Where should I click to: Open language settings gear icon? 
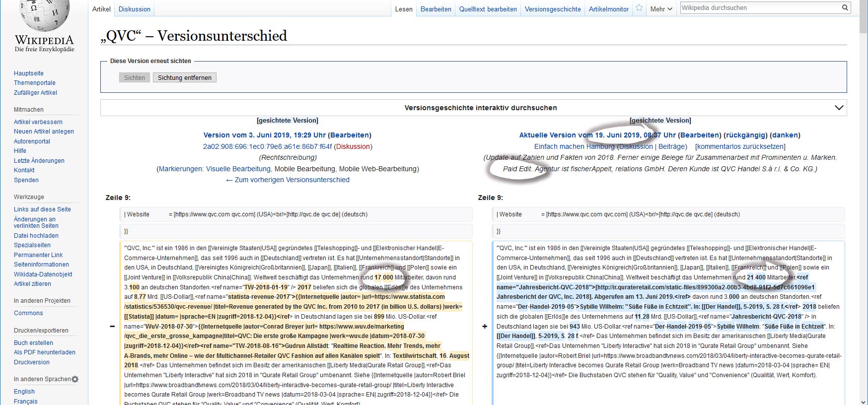[x=75, y=379]
